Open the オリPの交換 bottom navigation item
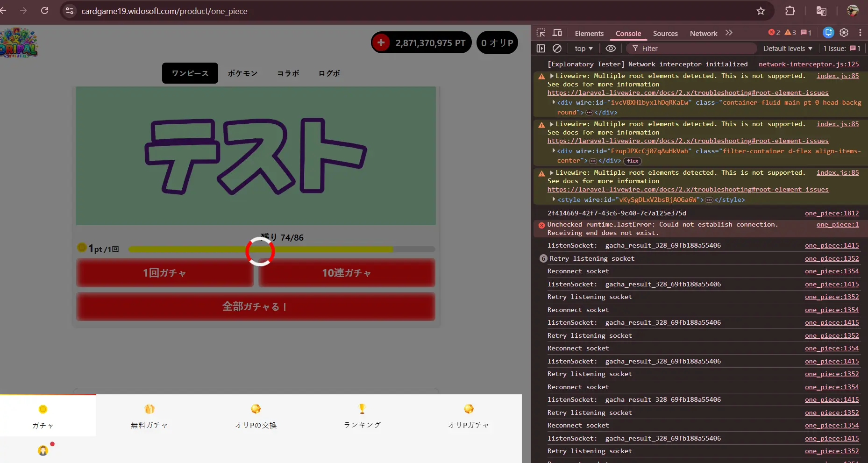Viewport: 868px width, 463px height. tap(256, 415)
